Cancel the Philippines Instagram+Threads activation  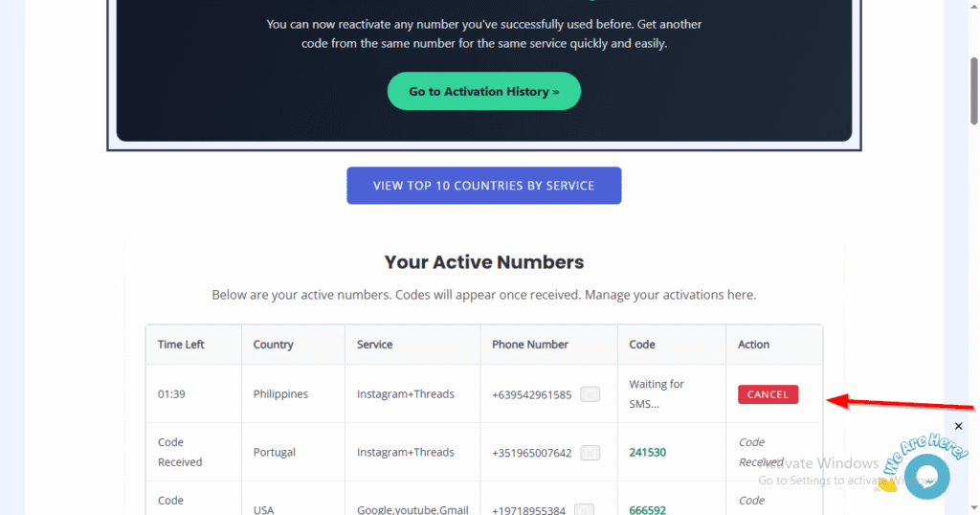pyautogui.click(x=768, y=394)
